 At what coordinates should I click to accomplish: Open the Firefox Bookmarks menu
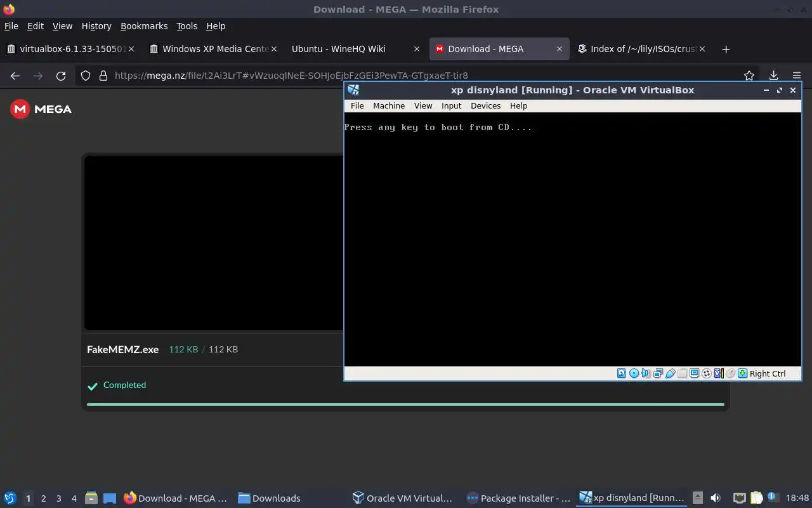(x=144, y=26)
